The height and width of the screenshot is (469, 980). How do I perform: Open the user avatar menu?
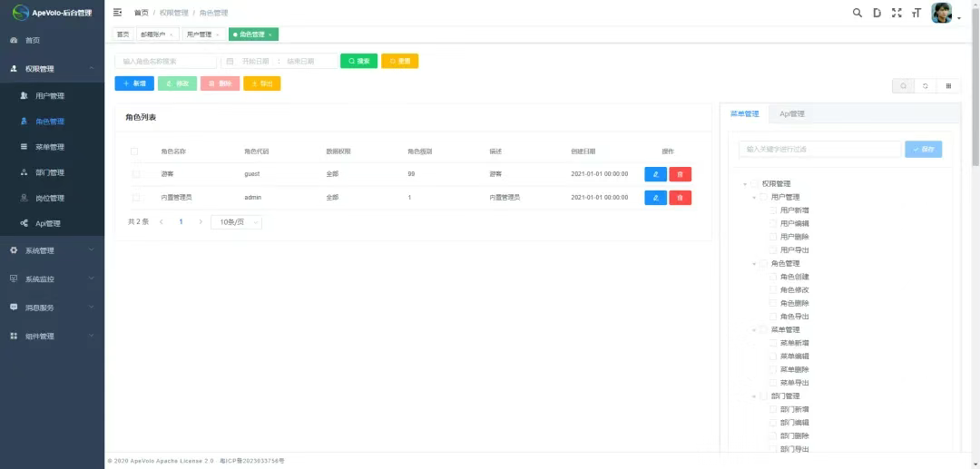point(943,13)
